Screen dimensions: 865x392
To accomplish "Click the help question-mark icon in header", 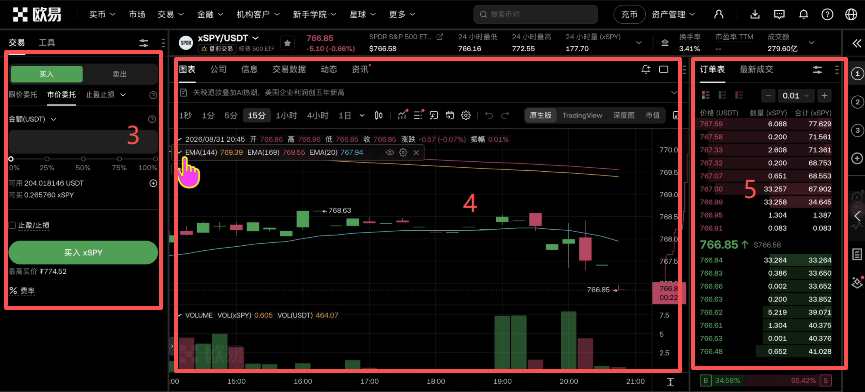I will pos(827,15).
